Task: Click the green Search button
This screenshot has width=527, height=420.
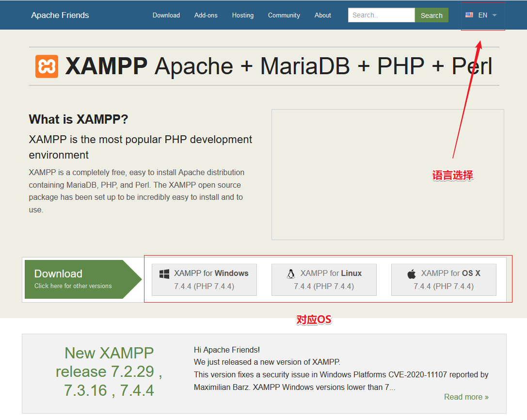Action: 431,15
